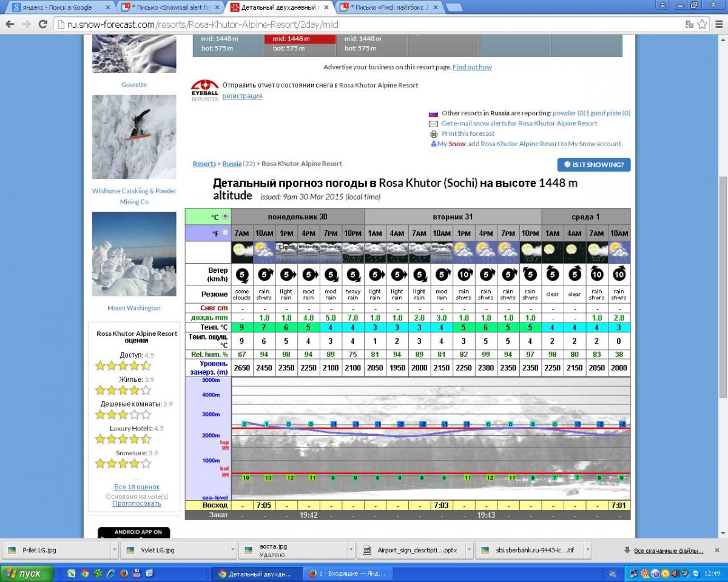Open the Get e-mail snow alerts link
This screenshot has height=582, width=728.
click(519, 124)
